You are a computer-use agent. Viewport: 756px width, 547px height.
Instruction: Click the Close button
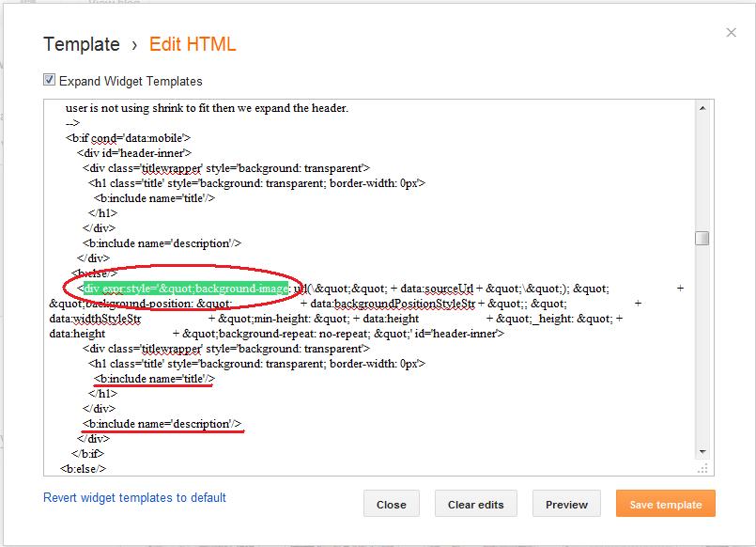[x=392, y=504]
